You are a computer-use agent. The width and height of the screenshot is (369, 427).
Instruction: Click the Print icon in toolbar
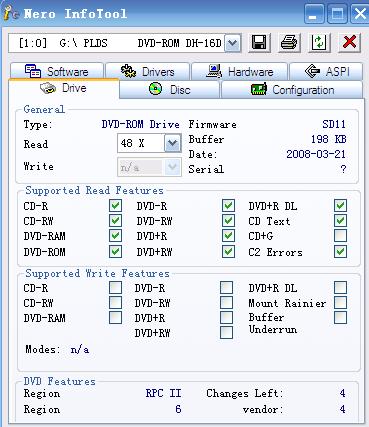pyautogui.click(x=289, y=43)
